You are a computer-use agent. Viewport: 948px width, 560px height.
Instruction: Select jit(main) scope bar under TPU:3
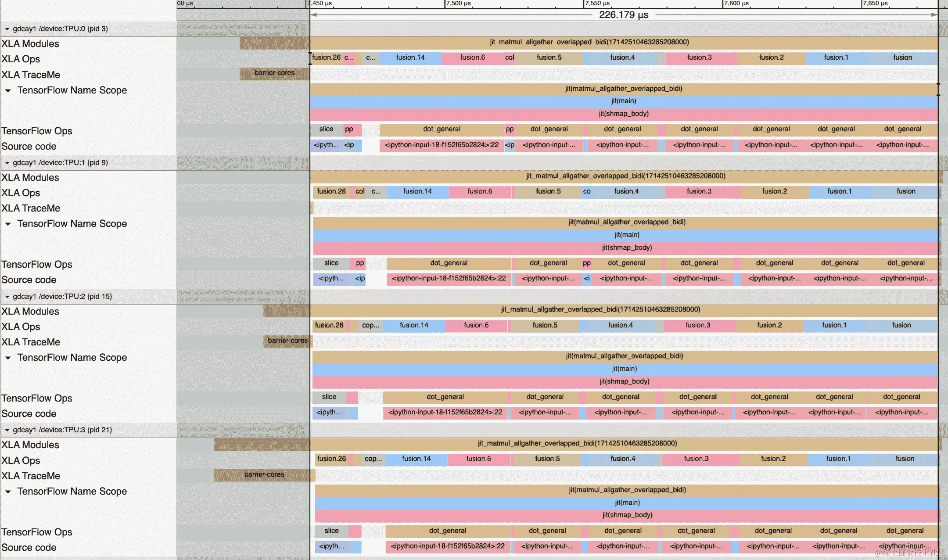627,503
